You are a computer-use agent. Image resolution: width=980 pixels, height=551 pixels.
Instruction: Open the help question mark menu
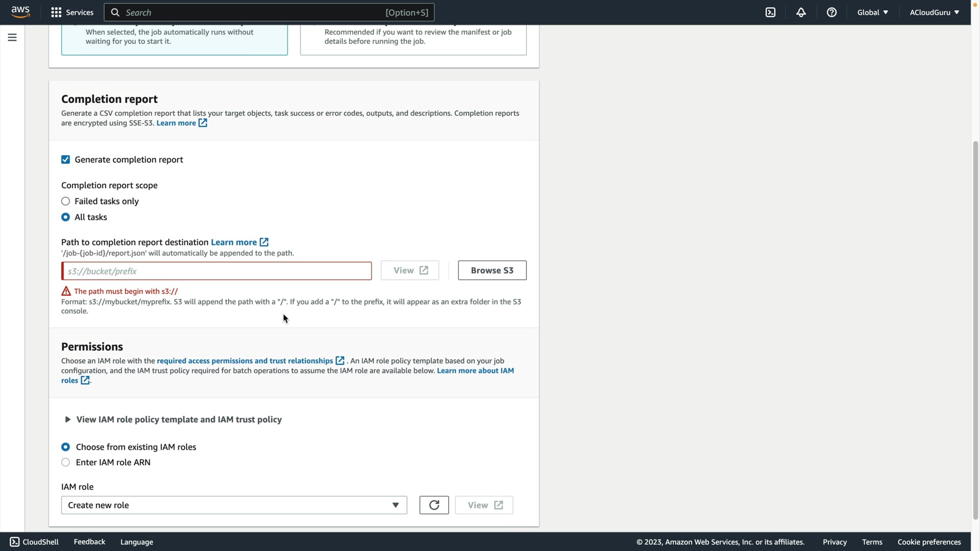click(831, 12)
